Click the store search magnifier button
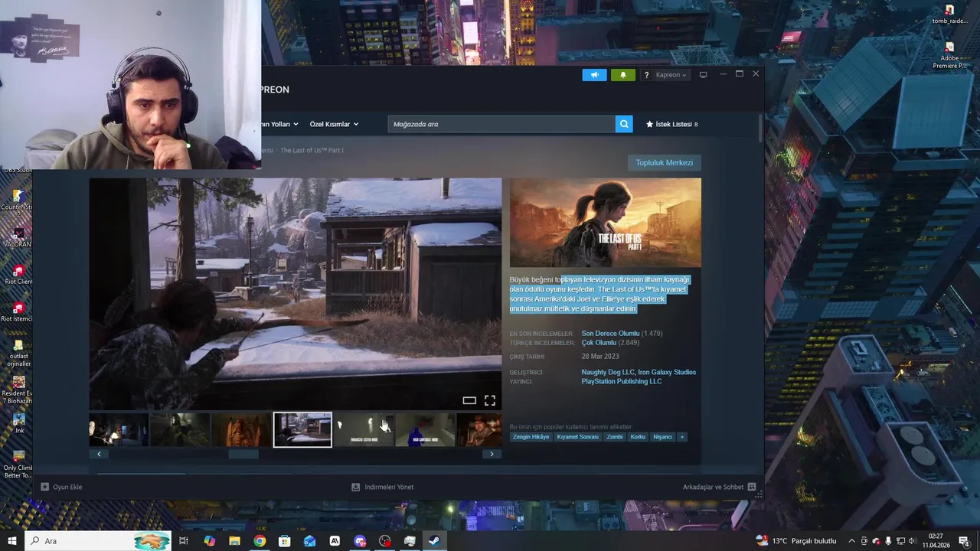The image size is (980, 551). (624, 124)
